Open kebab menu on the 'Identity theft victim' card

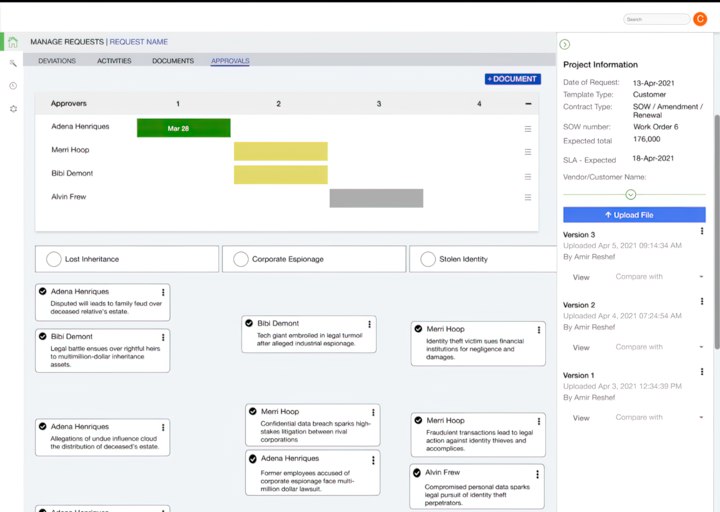[x=539, y=330]
